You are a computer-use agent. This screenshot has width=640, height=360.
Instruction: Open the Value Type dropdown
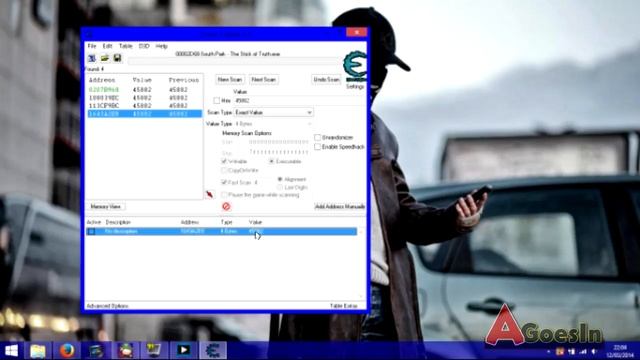coord(273,124)
